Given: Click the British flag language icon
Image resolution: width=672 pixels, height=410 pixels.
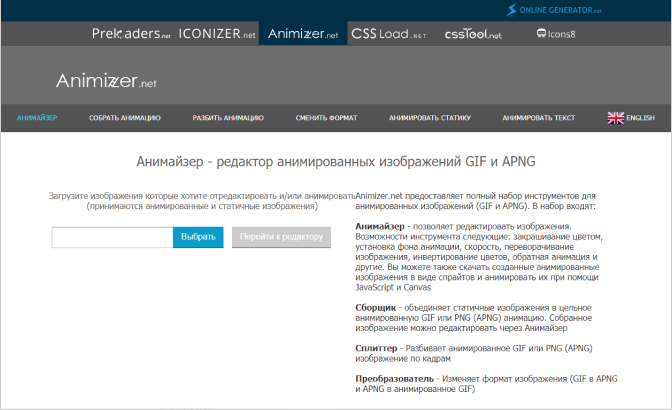Looking at the screenshot, I should click(615, 118).
